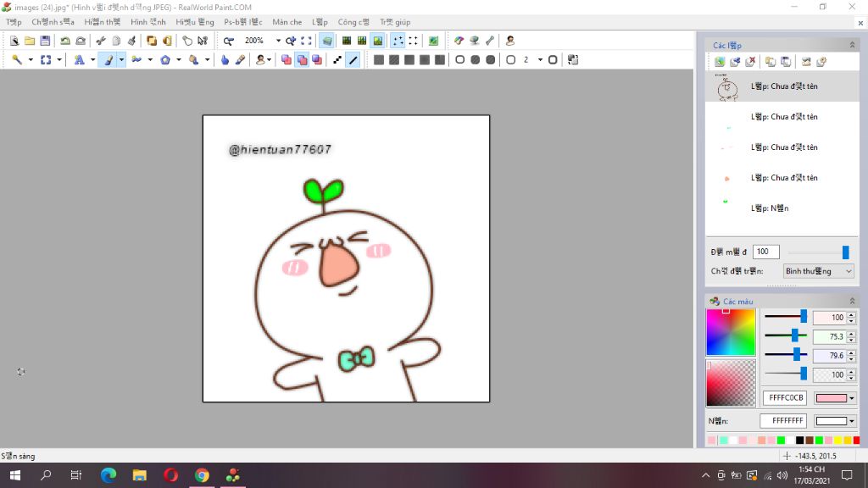Click the zoom out magnifier icon

click(228, 41)
